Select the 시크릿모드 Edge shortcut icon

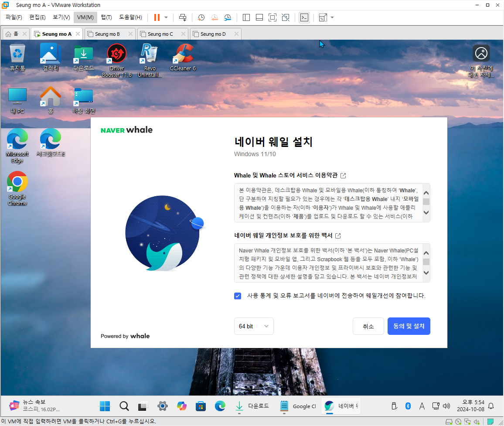coord(51,143)
